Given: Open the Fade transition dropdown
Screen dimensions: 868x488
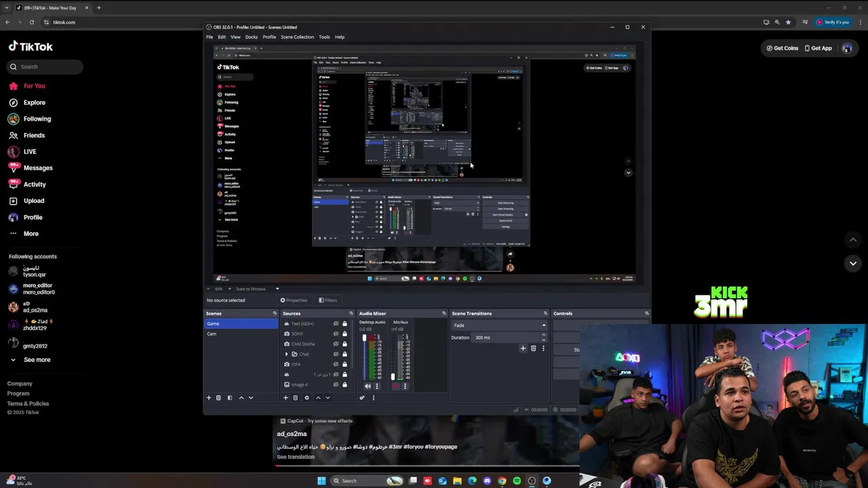Looking at the screenshot, I should click(x=499, y=325).
